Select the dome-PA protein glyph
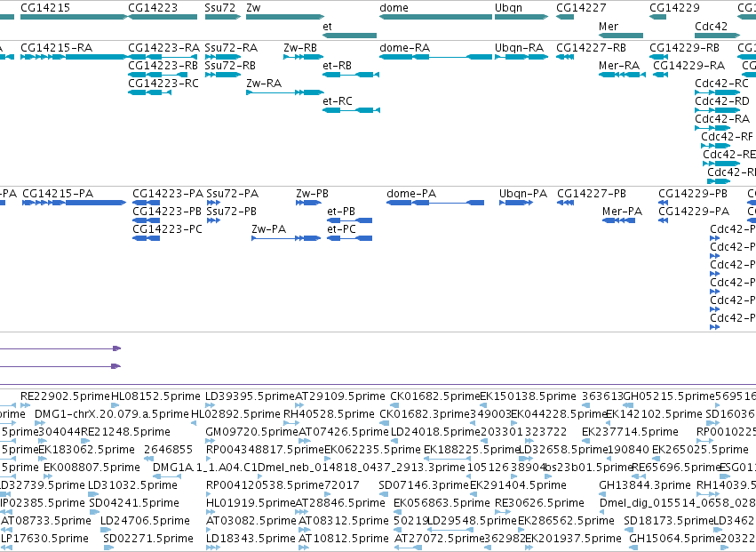756x552 pixels. coord(435,203)
